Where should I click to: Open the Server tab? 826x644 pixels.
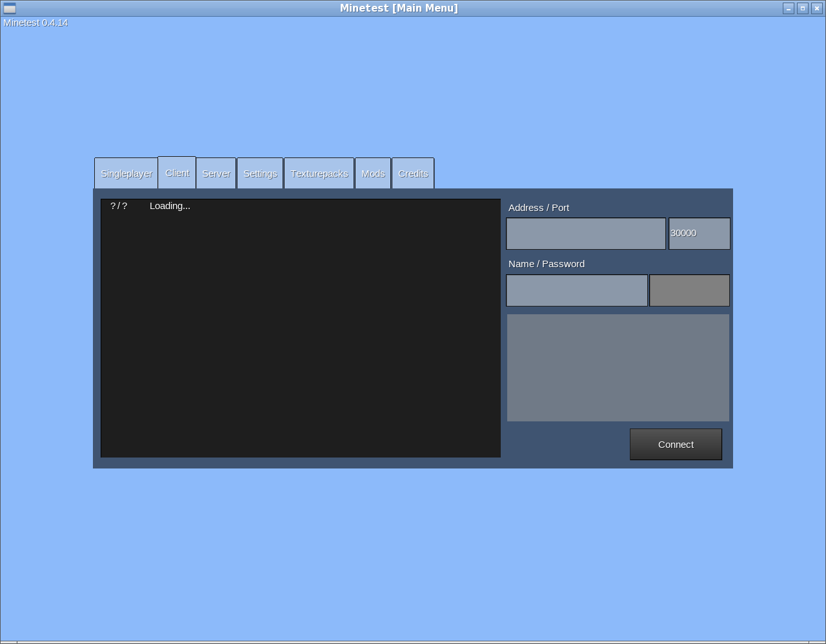(x=216, y=174)
